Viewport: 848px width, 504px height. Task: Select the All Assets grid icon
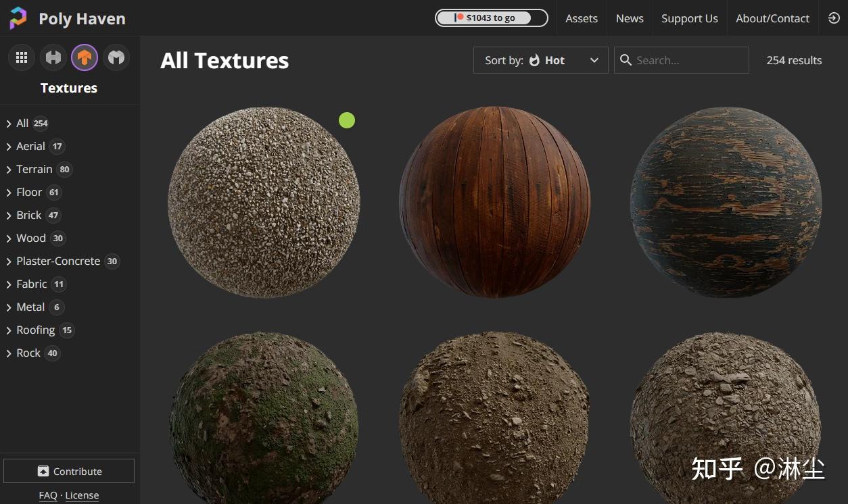coord(22,58)
